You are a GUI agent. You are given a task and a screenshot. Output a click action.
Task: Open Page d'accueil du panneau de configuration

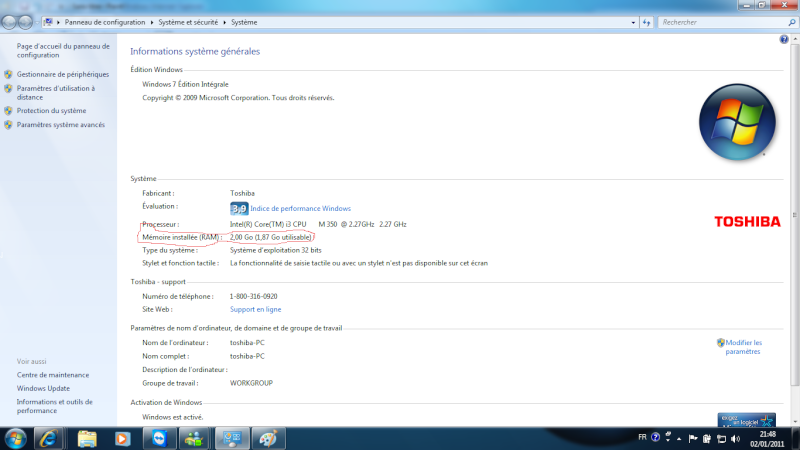tap(63, 51)
